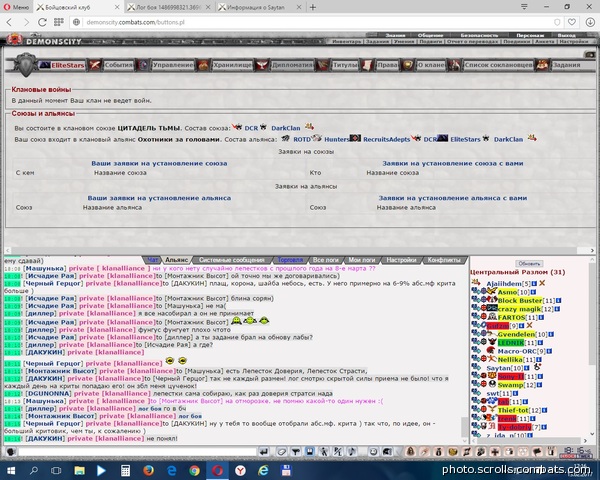This screenshot has height=480, width=600.
Task: Click the Права scroll icon
Action: pos(367,65)
